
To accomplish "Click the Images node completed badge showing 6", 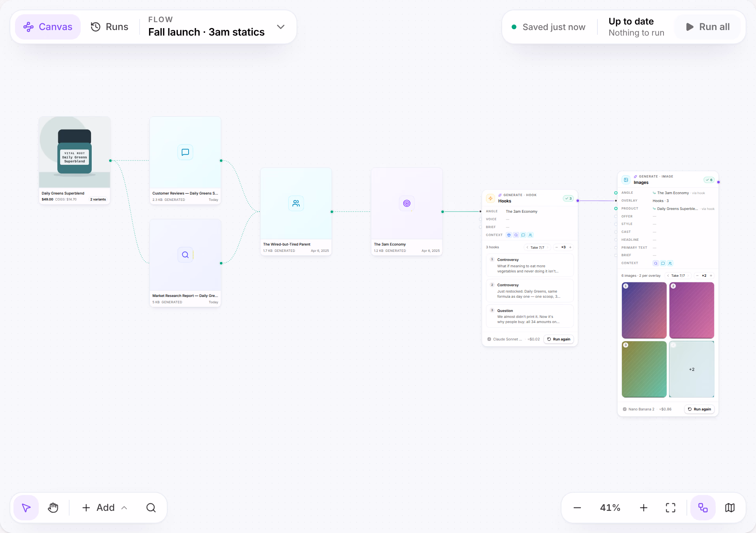I will pyautogui.click(x=709, y=180).
